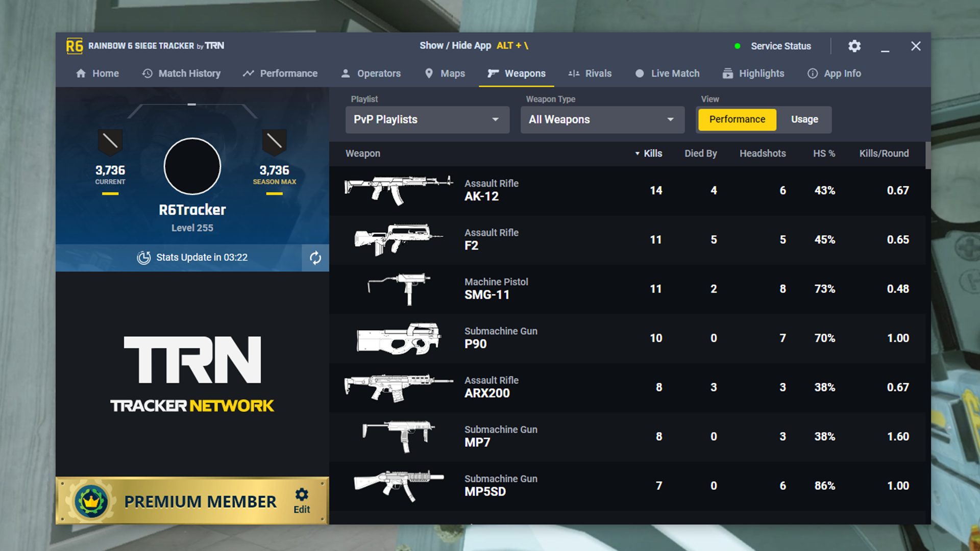Open settings gear in the title bar
Screen dimensions: 980x551
coord(854,46)
